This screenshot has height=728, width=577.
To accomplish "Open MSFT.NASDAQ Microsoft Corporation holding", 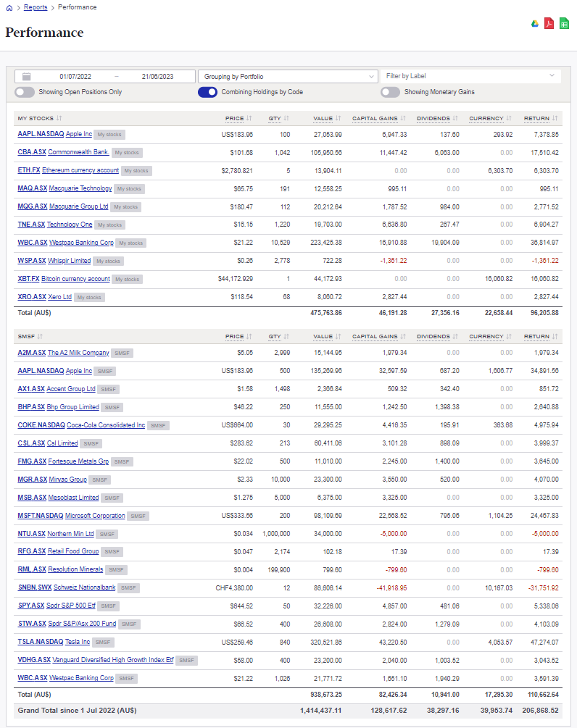I will [71, 516].
